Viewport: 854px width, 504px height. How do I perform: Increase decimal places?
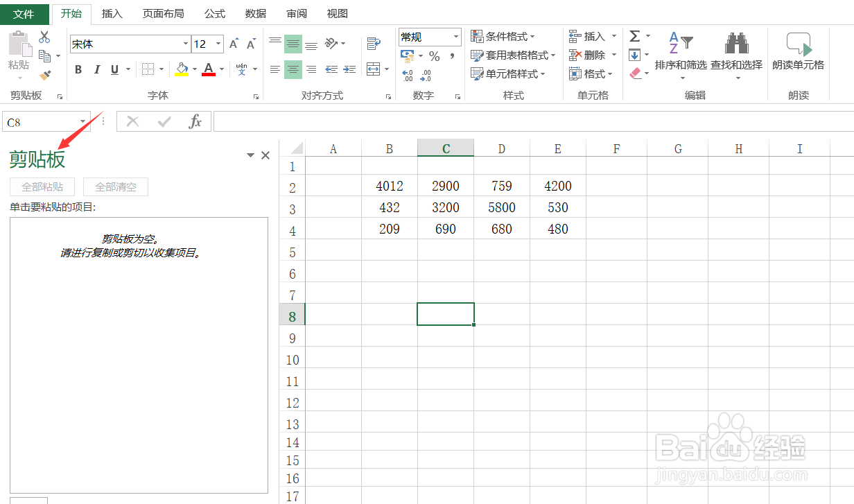pos(408,75)
